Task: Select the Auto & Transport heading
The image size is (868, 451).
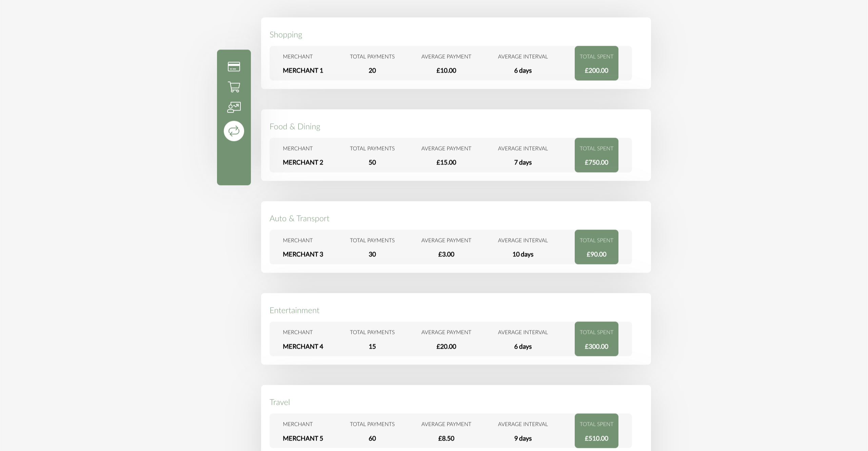Action: tap(299, 218)
